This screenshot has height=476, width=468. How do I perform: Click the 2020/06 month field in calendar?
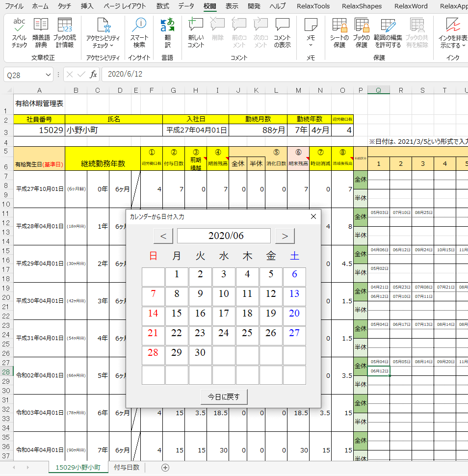[x=224, y=236]
